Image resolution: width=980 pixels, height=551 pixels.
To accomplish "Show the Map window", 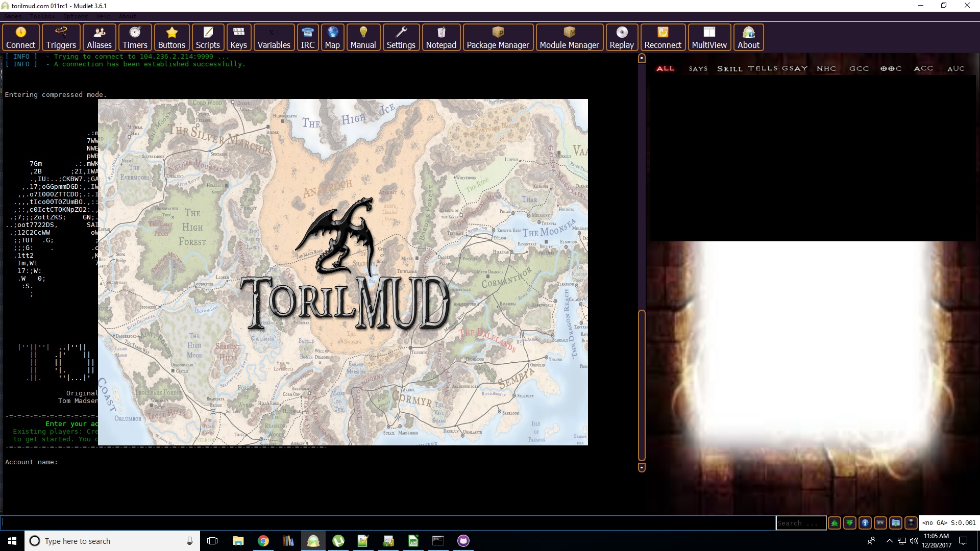I will 332,37.
